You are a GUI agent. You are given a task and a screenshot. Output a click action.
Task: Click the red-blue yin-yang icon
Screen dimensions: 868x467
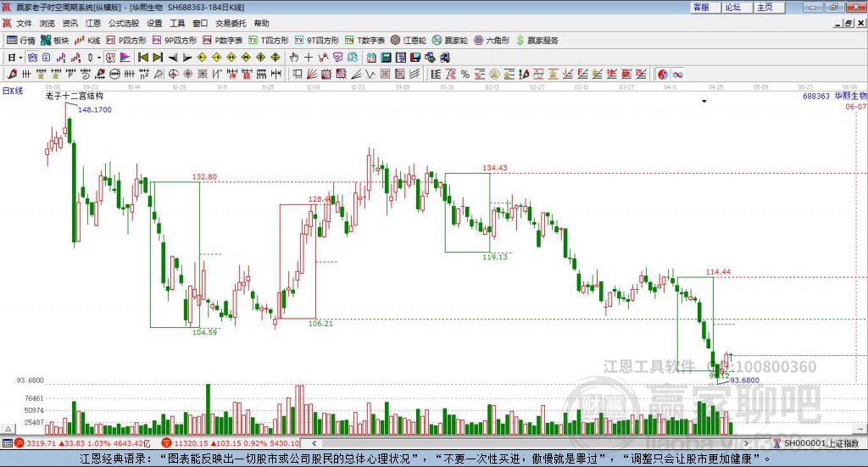pyautogui.click(x=663, y=74)
